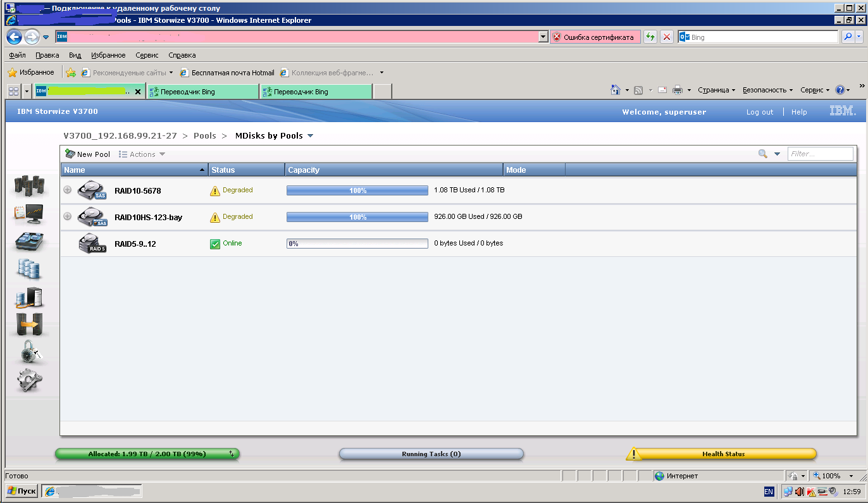Click the Filter input field

tap(820, 154)
